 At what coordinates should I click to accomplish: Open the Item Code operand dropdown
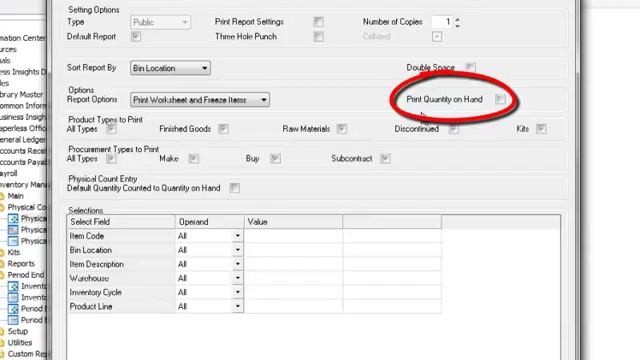(x=238, y=236)
